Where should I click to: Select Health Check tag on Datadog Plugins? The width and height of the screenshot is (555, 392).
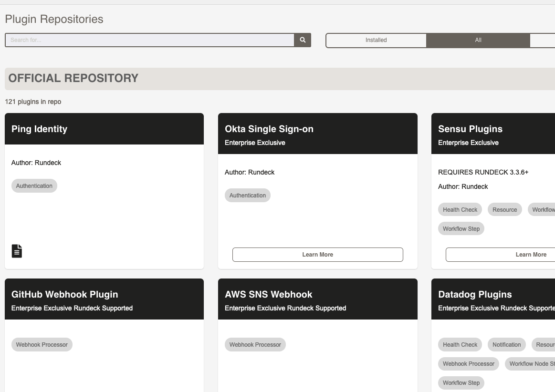(460, 345)
